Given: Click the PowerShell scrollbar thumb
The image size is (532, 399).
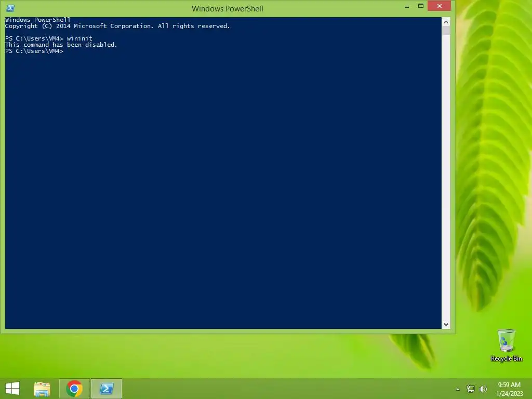Looking at the screenshot, I should click(446, 31).
